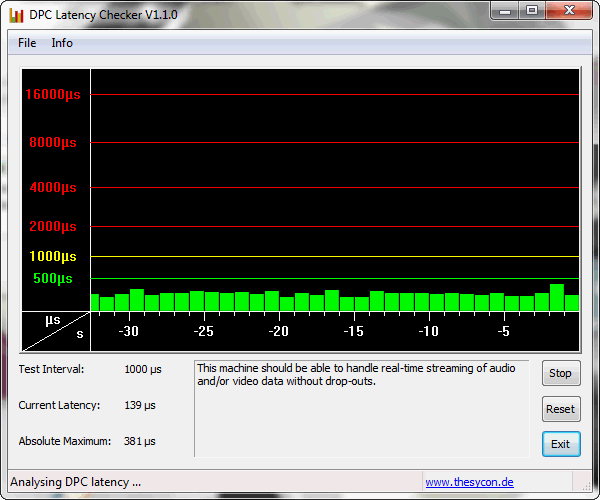The height and width of the screenshot is (500, 600).
Task: Click the Current Latency value 139 µs
Action: coord(139,405)
